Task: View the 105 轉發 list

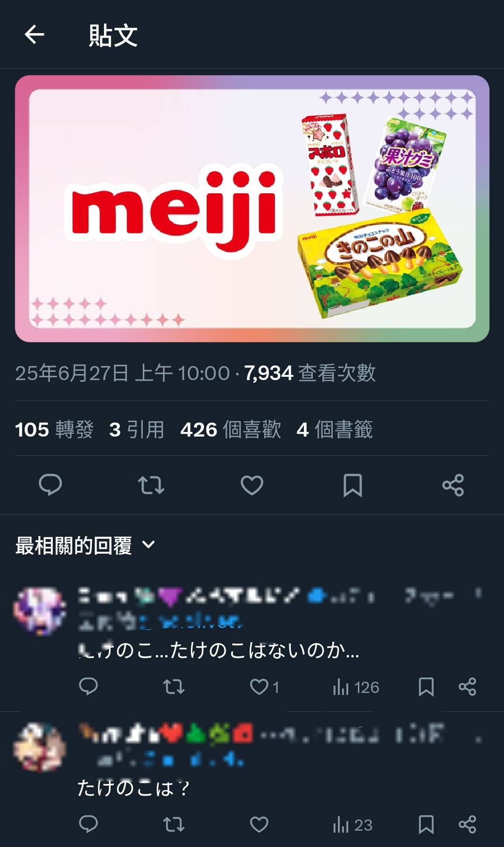Action: pos(54,430)
